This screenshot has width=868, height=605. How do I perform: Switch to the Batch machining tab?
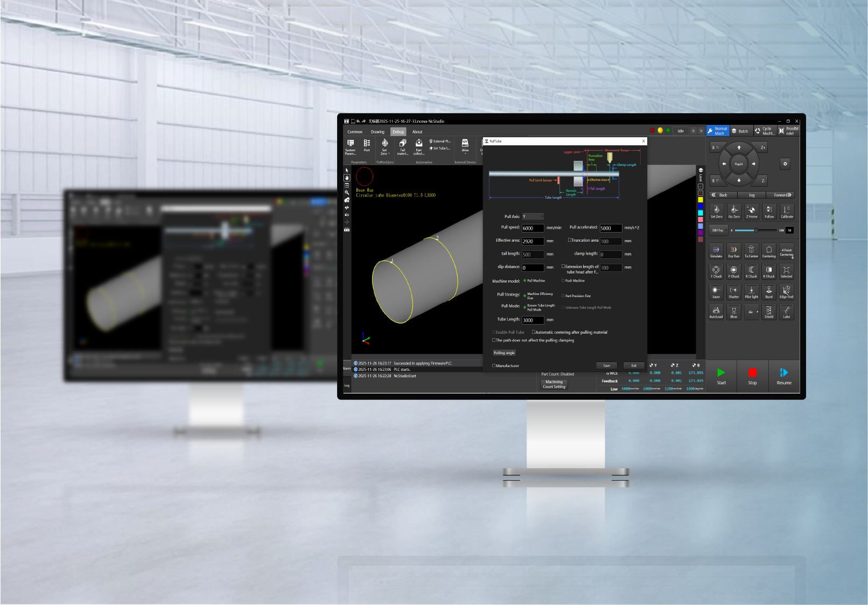coord(739,131)
